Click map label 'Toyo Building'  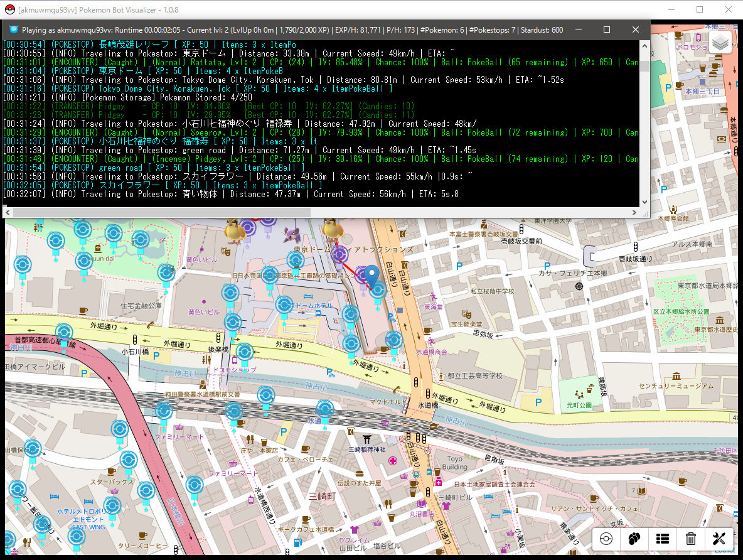pos(455,463)
